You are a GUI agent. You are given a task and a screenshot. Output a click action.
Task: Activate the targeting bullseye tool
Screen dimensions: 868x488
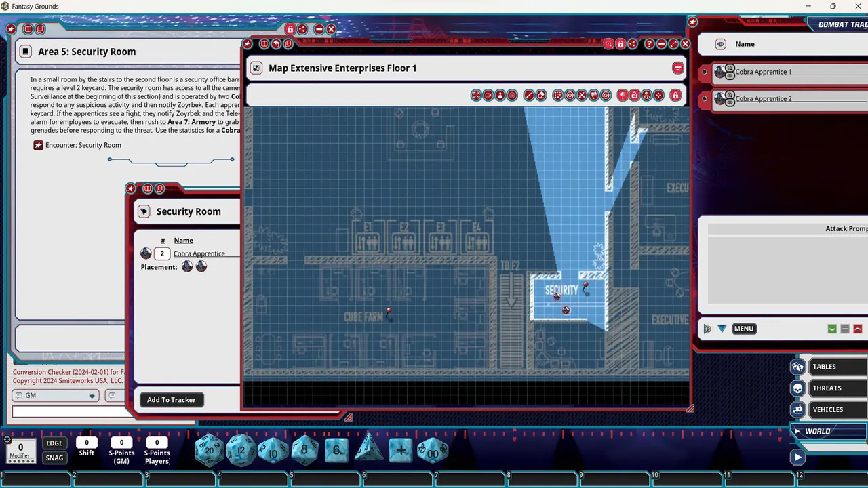[x=570, y=96]
